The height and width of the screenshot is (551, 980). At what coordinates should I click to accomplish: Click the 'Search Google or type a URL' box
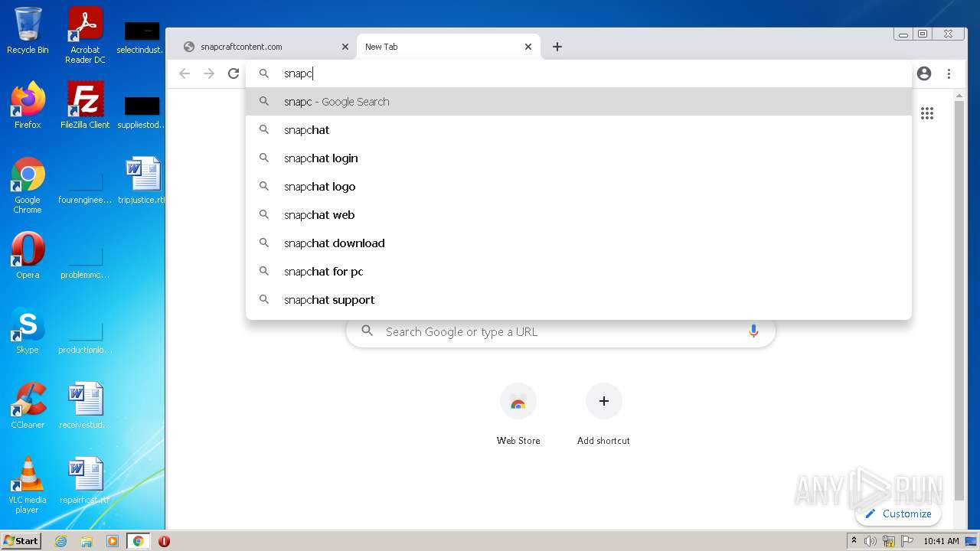coord(560,331)
